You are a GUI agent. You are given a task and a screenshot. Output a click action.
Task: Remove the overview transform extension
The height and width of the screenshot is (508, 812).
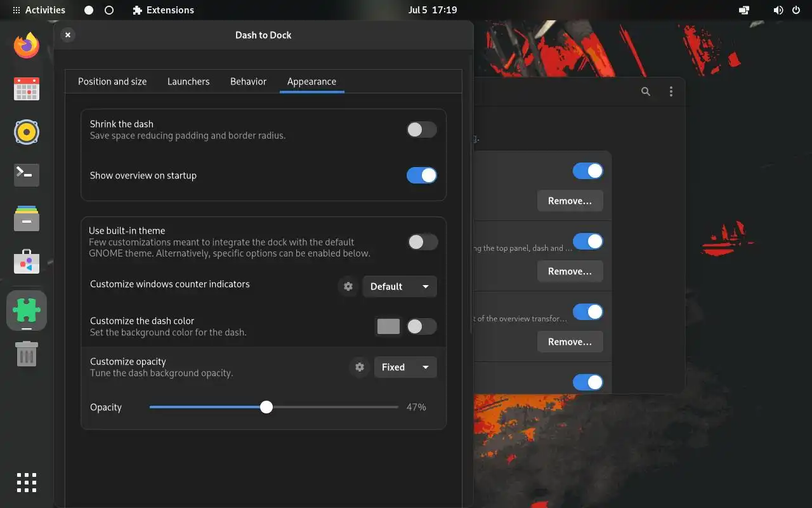pyautogui.click(x=570, y=342)
